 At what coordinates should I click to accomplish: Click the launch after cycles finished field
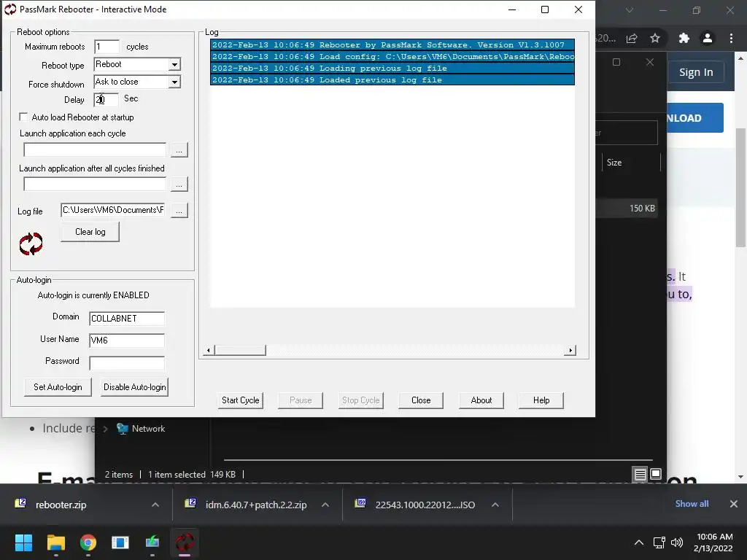tap(95, 184)
